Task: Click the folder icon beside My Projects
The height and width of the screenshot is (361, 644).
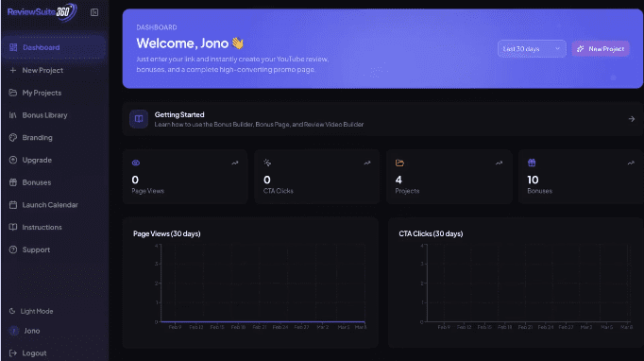Action: (x=13, y=93)
